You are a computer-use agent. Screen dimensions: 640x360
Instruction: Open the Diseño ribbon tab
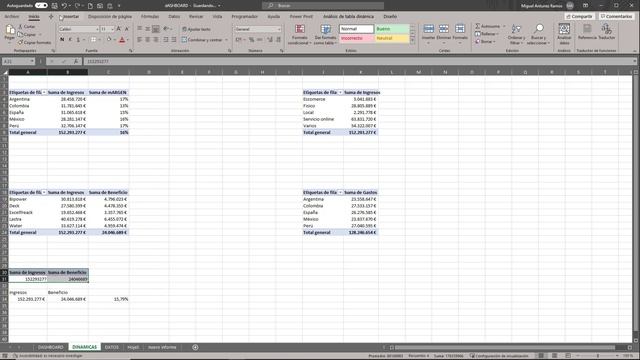390,16
